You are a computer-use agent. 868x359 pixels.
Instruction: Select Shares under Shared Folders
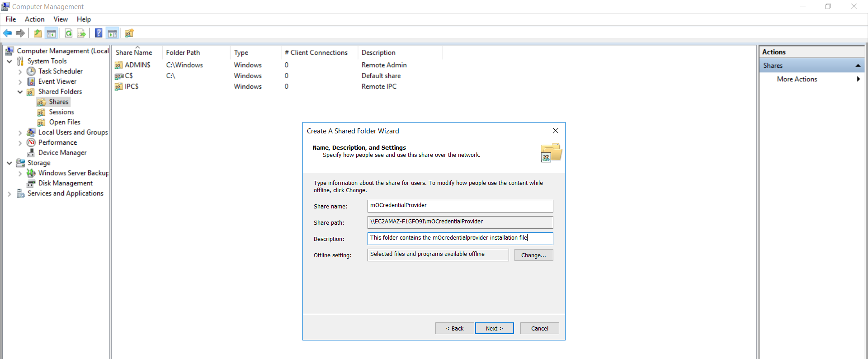(58, 102)
